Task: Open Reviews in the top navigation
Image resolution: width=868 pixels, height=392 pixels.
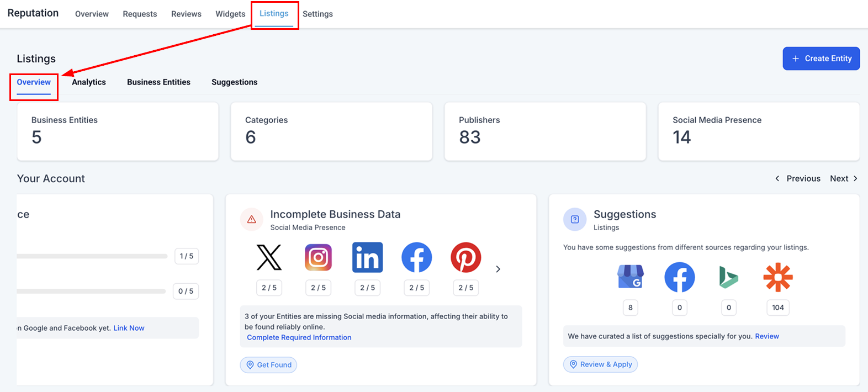Action: pos(186,14)
